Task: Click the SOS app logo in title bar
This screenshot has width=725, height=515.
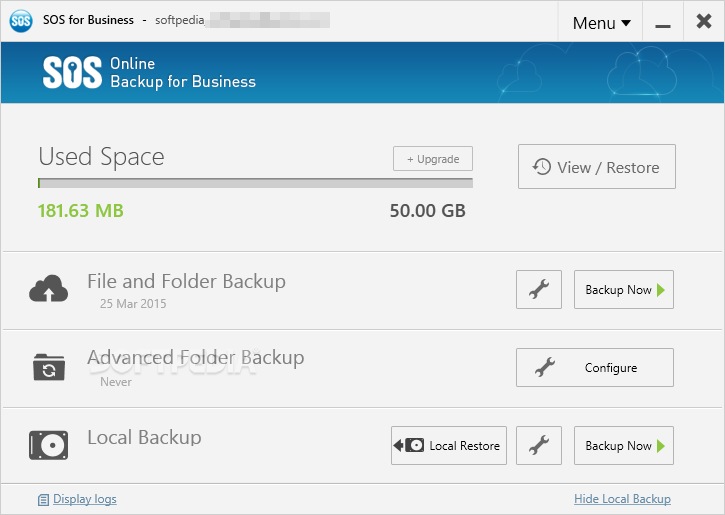Action: pos(21,21)
